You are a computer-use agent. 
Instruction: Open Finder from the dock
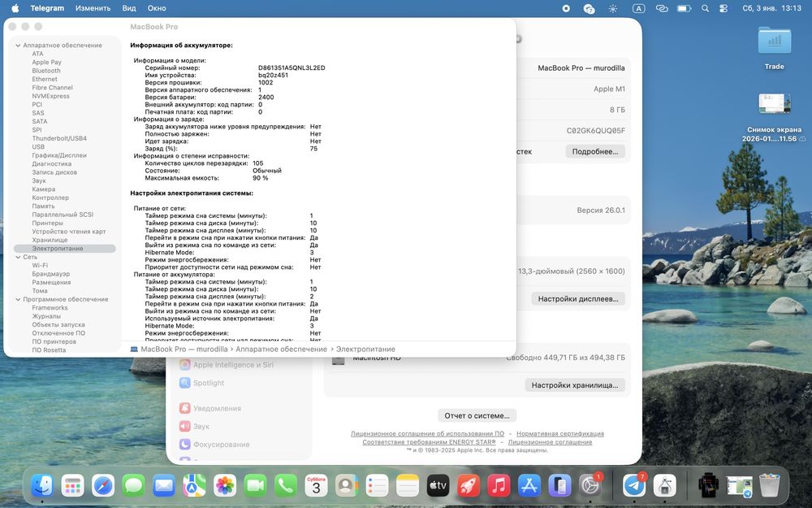point(42,486)
